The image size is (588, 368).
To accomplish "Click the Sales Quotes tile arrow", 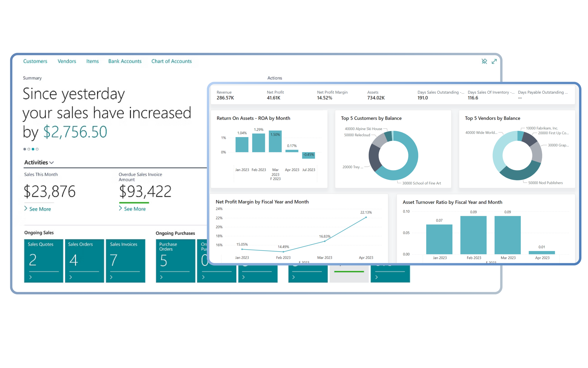I will pyautogui.click(x=30, y=277).
